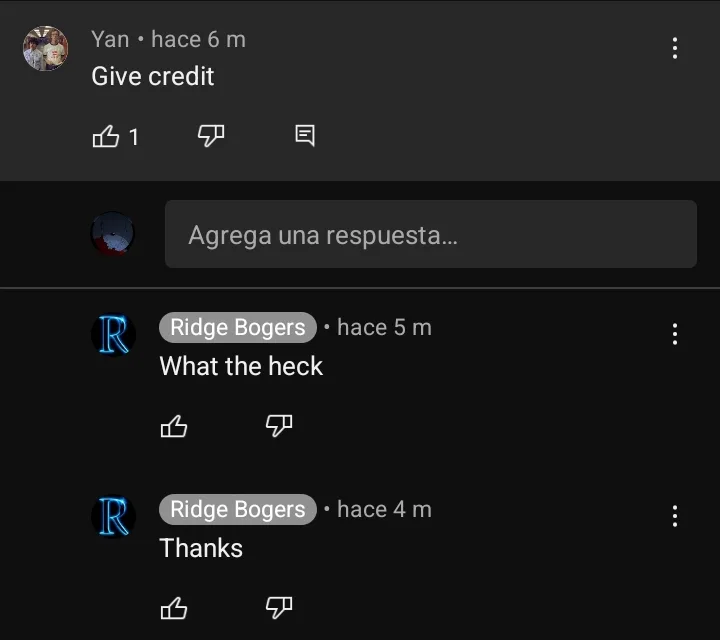Image resolution: width=720 pixels, height=640 pixels.
Task: Tap Ridge Bogers name on "Thanks" reply
Action: coord(238,510)
